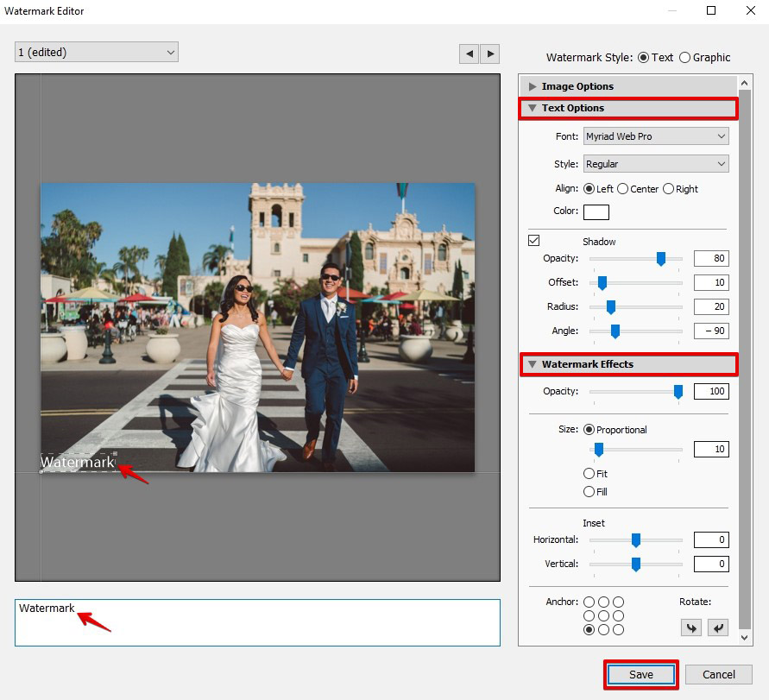Choose the Fit size option
The height and width of the screenshot is (700, 769).
[x=589, y=474]
